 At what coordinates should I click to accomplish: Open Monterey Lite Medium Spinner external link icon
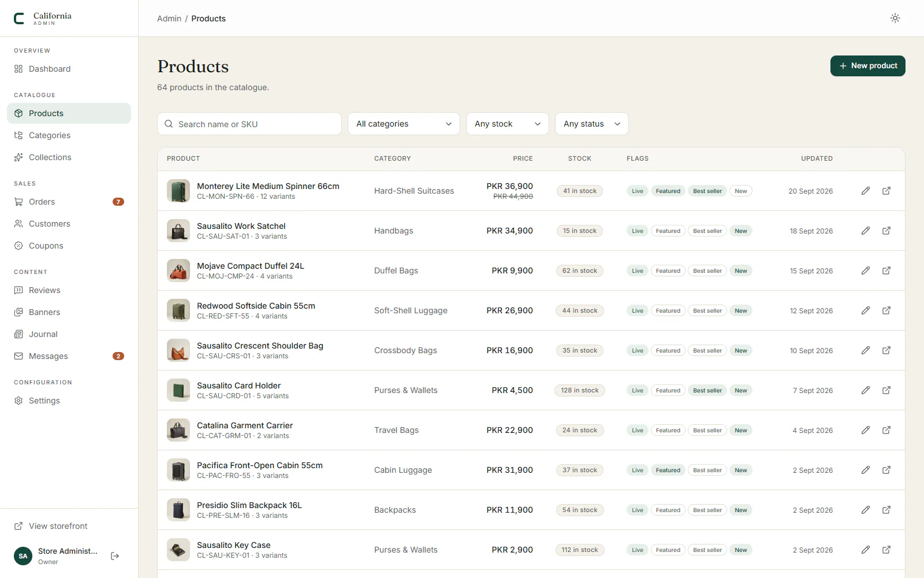tap(886, 191)
